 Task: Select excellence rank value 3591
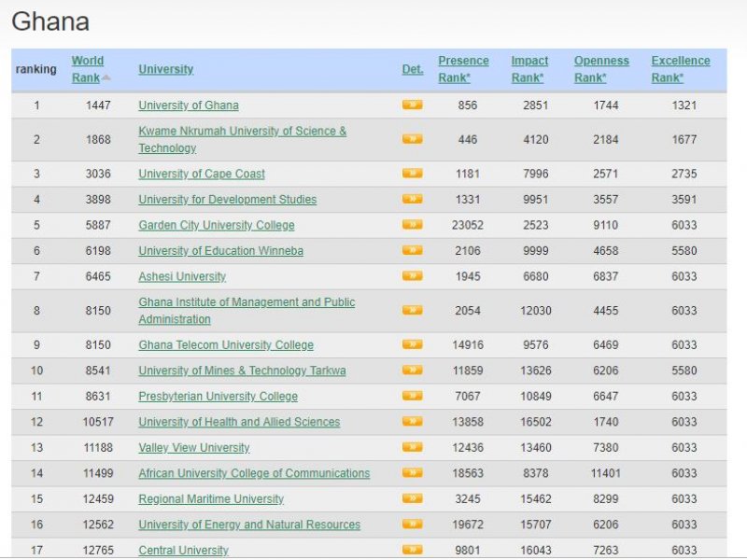tap(684, 200)
